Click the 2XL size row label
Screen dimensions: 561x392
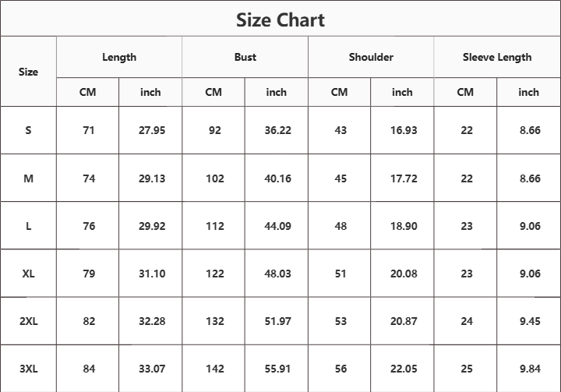pyautogui.click(x=28, y=321)
